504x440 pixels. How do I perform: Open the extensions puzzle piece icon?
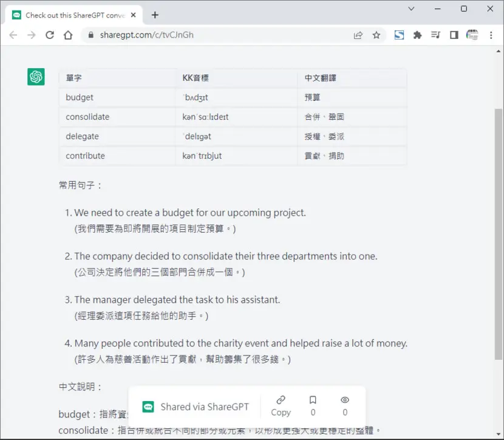point(417,35)
